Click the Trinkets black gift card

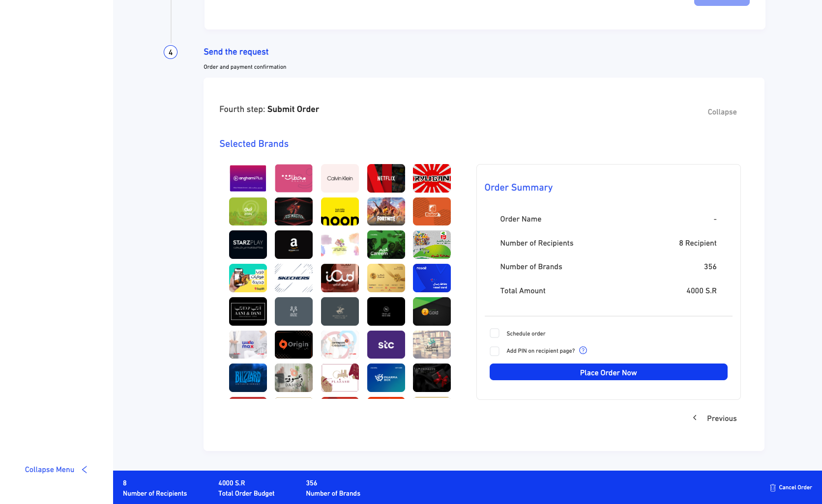coord(432,378)
